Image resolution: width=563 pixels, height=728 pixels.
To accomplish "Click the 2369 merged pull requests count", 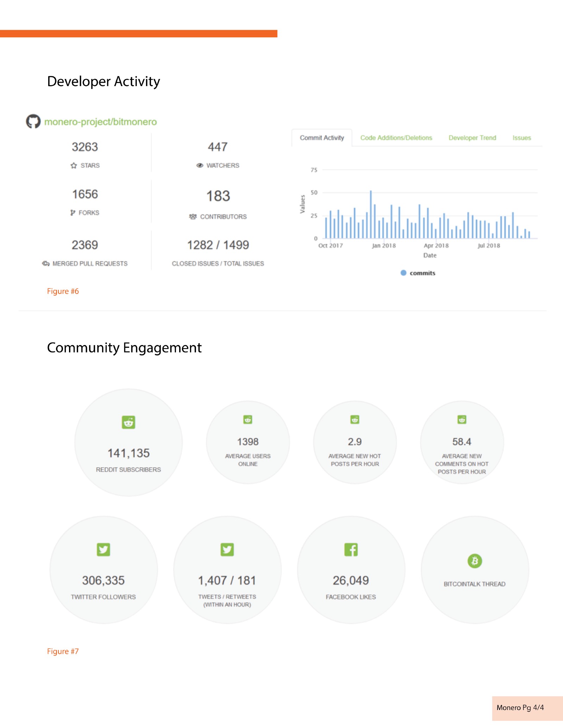I will tap(85, 245).
